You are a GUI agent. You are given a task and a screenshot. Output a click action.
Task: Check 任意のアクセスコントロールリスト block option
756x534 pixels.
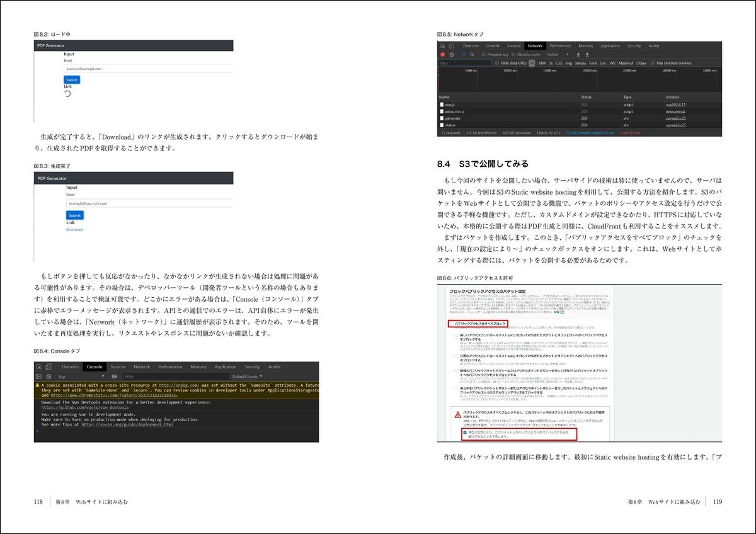click(x=457, y=356)
